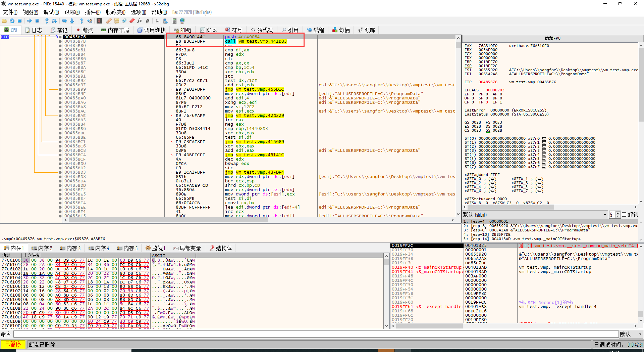Click the blue stop debugging icon
Viewport: 644px width, 352px height.
(20, 21)
